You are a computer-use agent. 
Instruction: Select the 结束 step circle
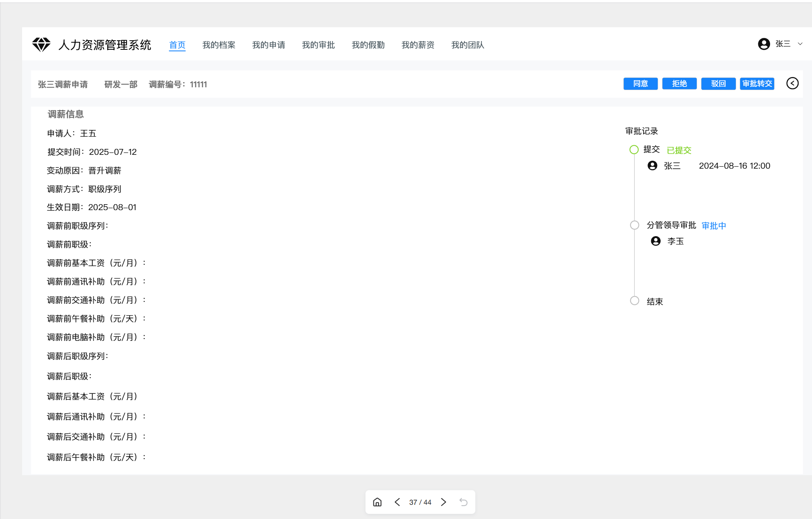tap(634, 301)
